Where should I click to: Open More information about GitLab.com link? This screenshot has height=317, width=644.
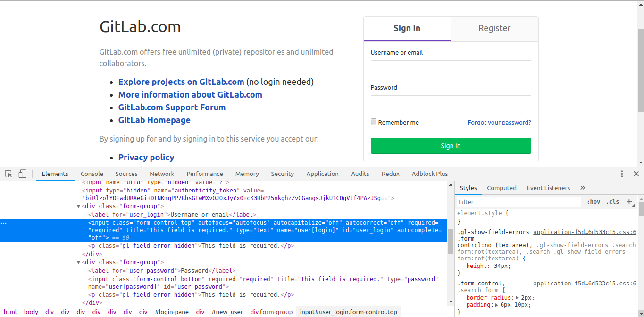190,95
